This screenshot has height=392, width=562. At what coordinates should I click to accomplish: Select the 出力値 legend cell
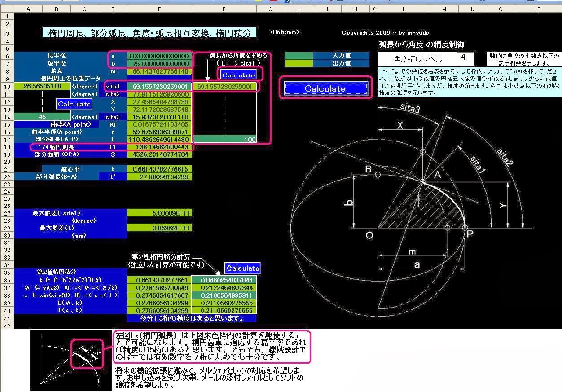[341, 63]
